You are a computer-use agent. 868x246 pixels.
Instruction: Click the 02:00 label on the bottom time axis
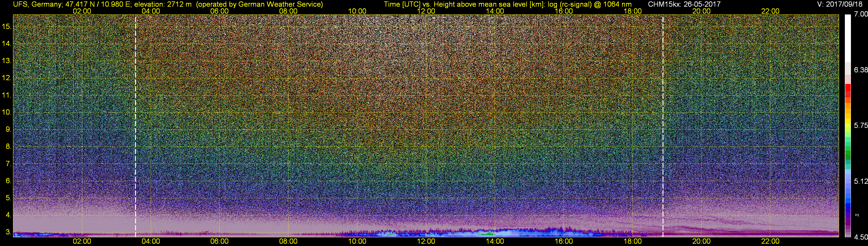coord(82,241)
